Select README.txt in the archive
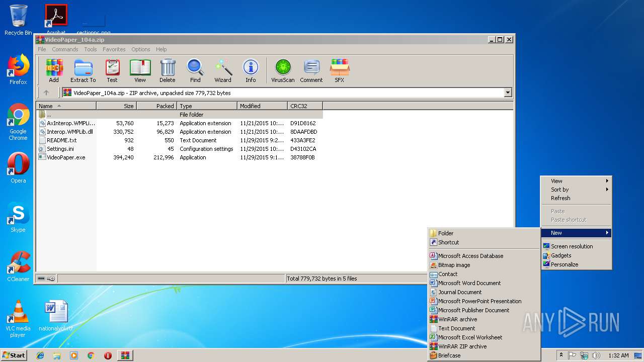Viewport: 644px width, 362px height. click(x=180, y=140)
